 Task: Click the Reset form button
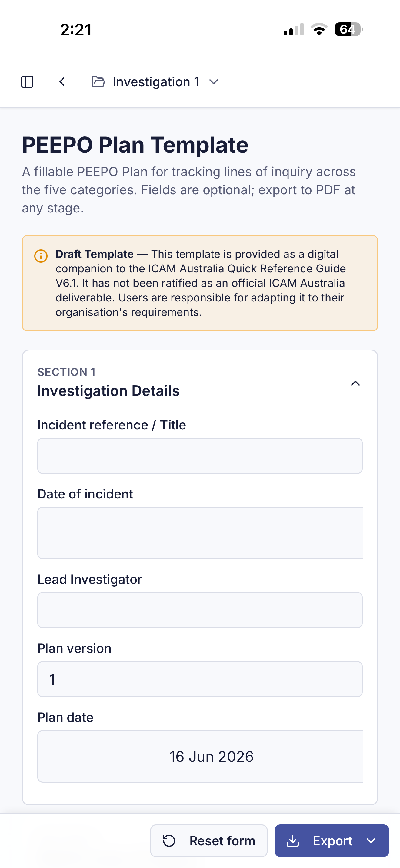pyautogui.click(x=209, y=840)
